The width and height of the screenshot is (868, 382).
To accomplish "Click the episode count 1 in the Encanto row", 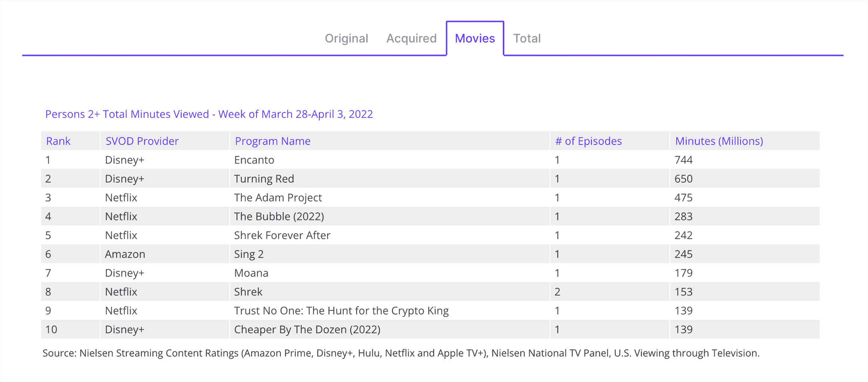I will click(x=557, y=160).
